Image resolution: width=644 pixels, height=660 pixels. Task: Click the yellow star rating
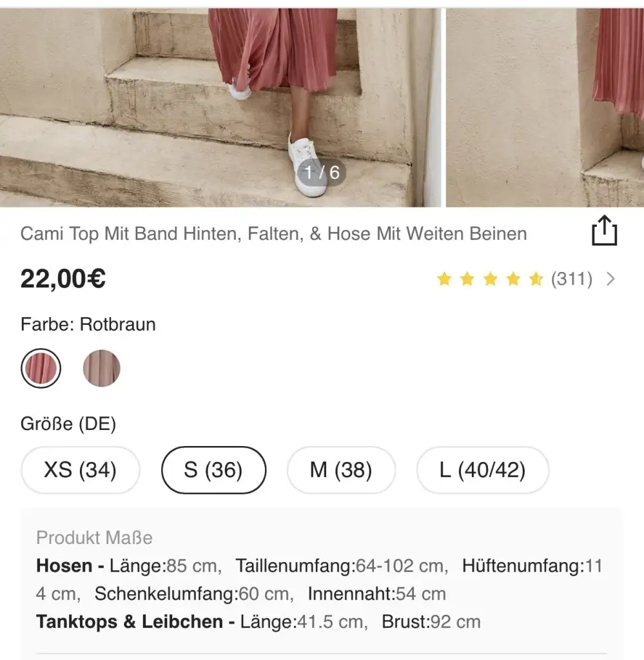tap(490, 279)
